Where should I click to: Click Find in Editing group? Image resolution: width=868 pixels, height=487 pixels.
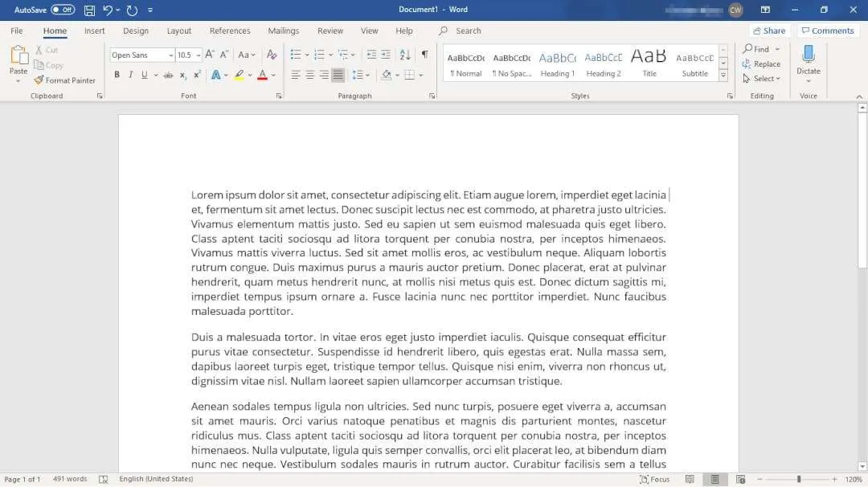[x=756, y=49]
